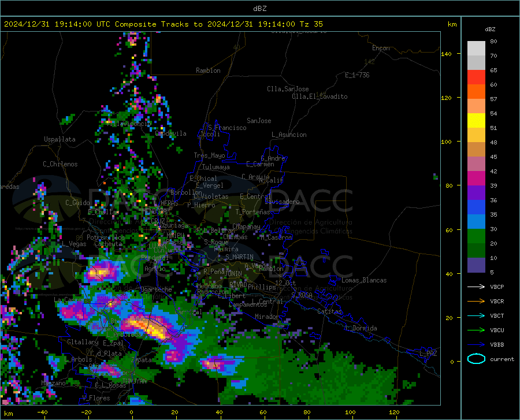Image resolution: width=520 pixels, height=420 pixels.
Task: Select the red swatch just below the 65 dBZ mark
Action: pos(476,77)
